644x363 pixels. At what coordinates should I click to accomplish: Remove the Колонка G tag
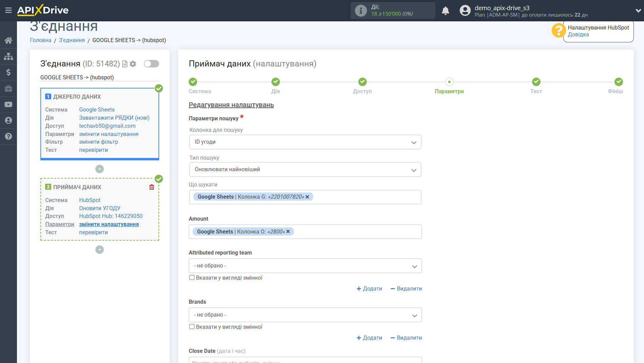tap(307, 197)
